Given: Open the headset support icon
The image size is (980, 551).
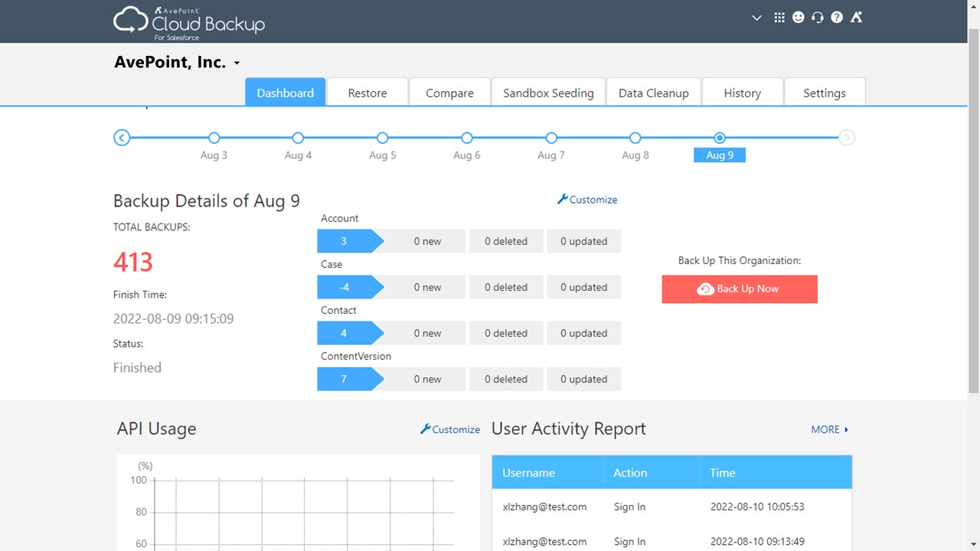Looking at the screenshot, I should 818,18.
